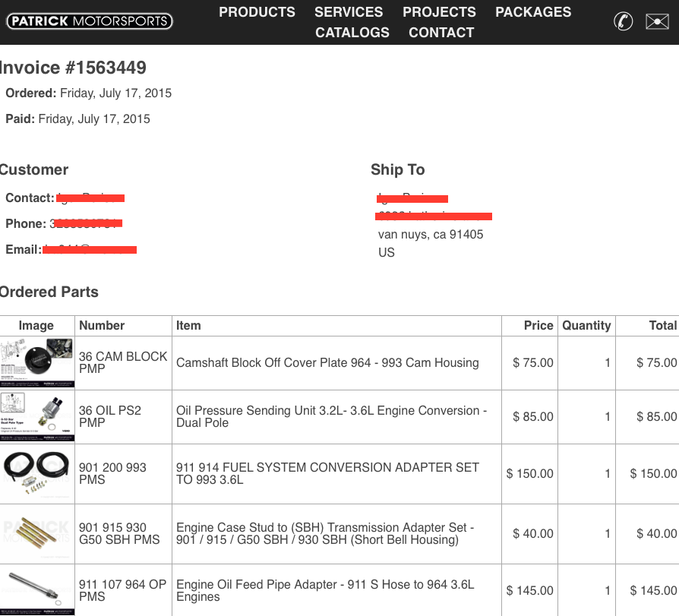Screen dimensions: 679x616
Task: Select part number 36 OIL PS2 PMP
Action: click(110, 416)
